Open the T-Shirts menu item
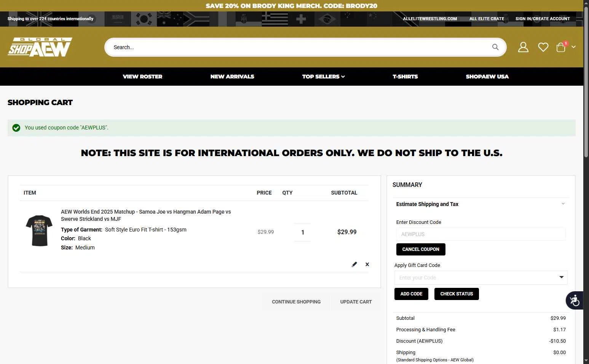The width and height of the screenshot is (589, 364). pyautogui.click(x=405, y=77)
